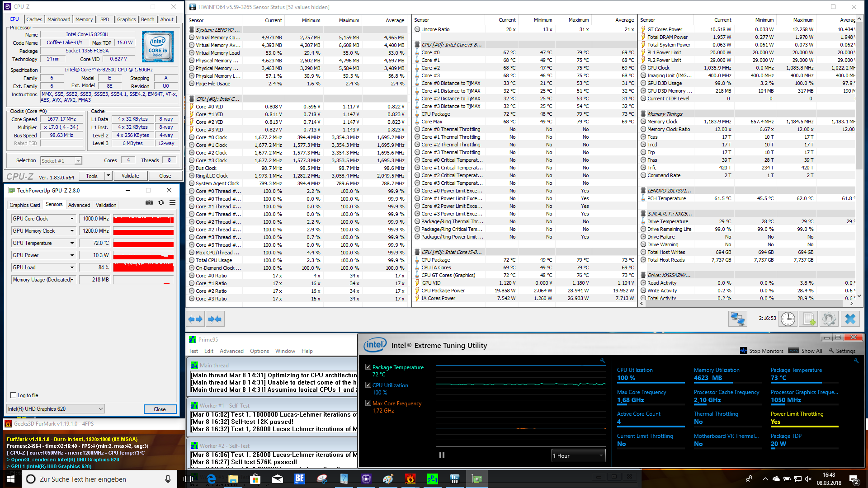
Task: Open GPU Core Clock sensor dropdown
Action: pos(72,219)
